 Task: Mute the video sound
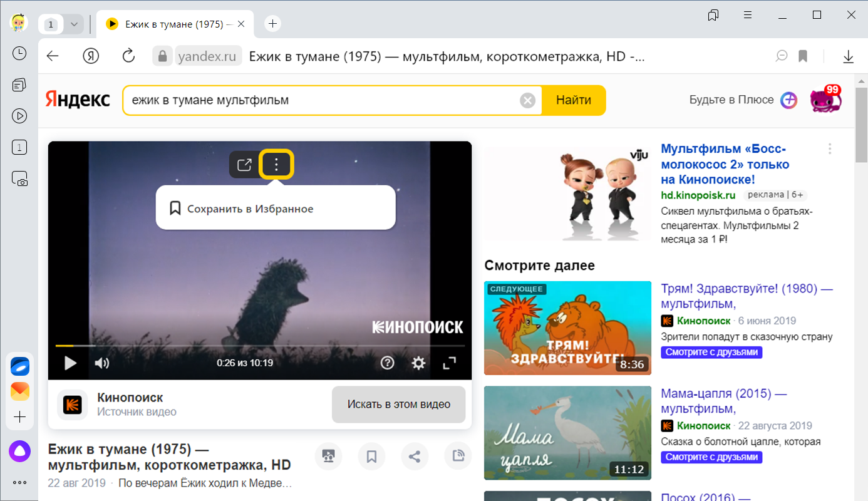pos(102,363)
